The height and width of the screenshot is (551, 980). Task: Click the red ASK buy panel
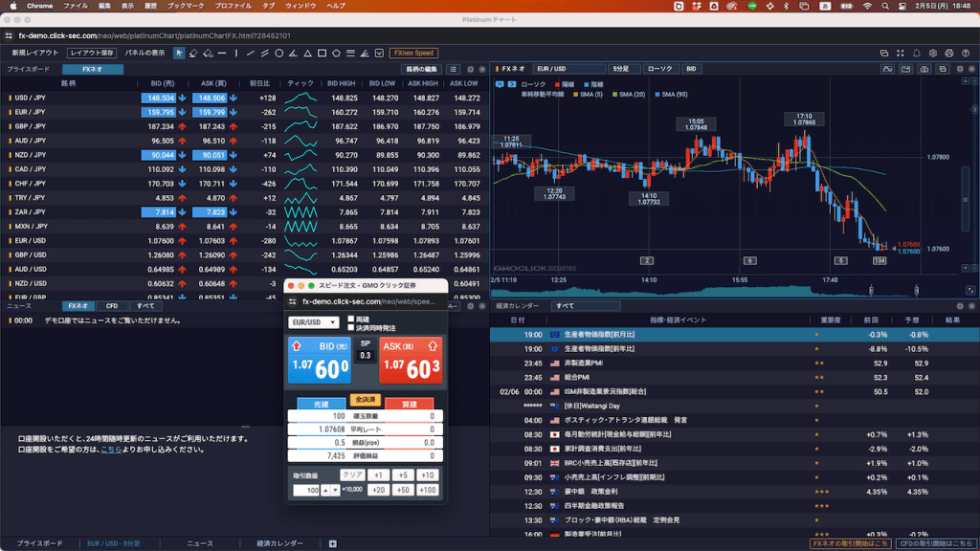coord(411,361)
